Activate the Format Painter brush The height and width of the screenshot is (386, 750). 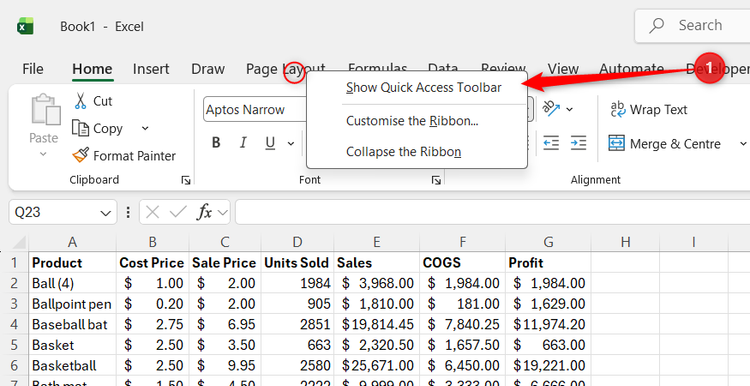pos(80,155)
